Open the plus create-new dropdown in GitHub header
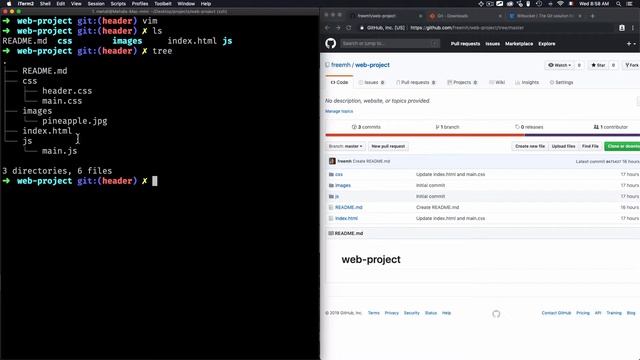The image size is (640, 360). [631, 44]
